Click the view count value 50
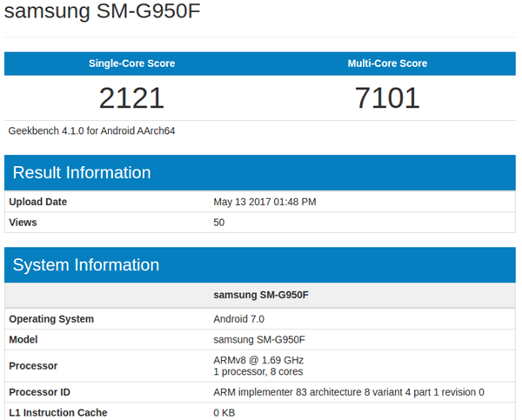The height and width of the screenshot is (420, 522). click(x=219, y=223)
